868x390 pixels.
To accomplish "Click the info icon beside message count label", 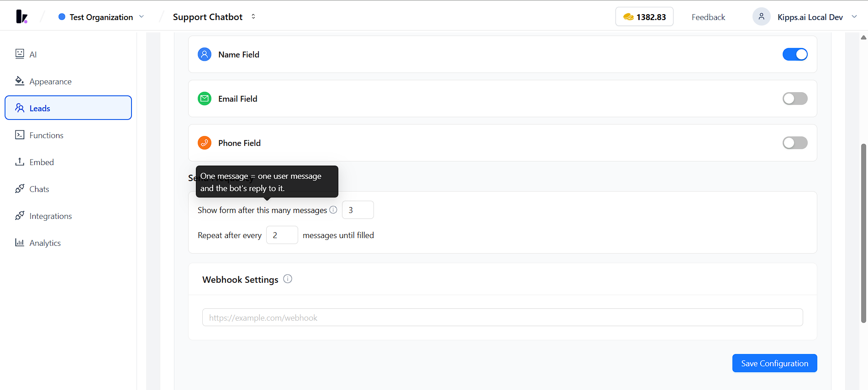I will pyautogui.click(x=333, y=210).
